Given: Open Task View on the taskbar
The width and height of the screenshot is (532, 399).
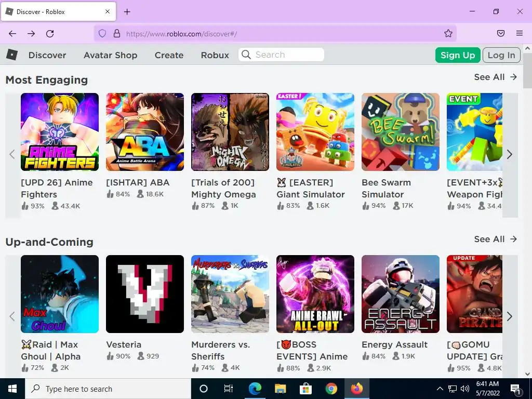Looking at the screenshot, I should (229, 389).
